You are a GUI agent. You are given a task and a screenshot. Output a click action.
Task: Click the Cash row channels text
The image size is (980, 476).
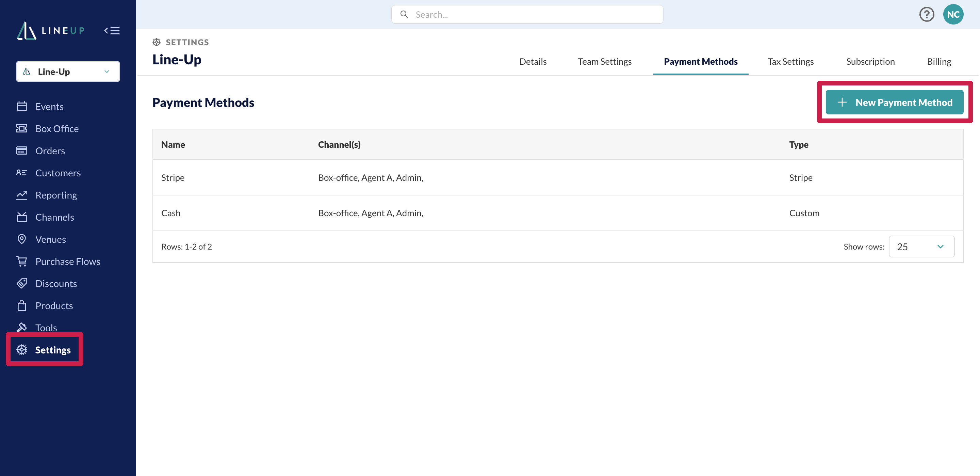pos(370,212)
